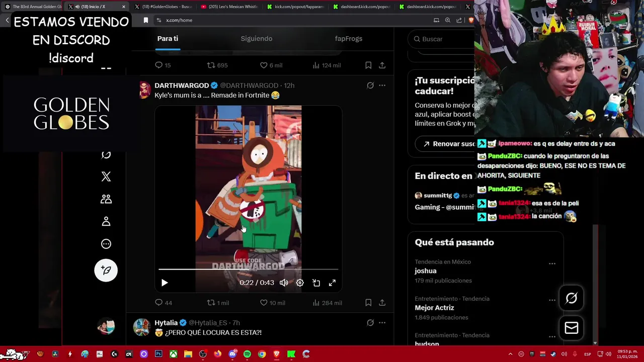
Task: Like the DARTHWARGOD post with 10 mil likes
Action: [x=272, y=303]
